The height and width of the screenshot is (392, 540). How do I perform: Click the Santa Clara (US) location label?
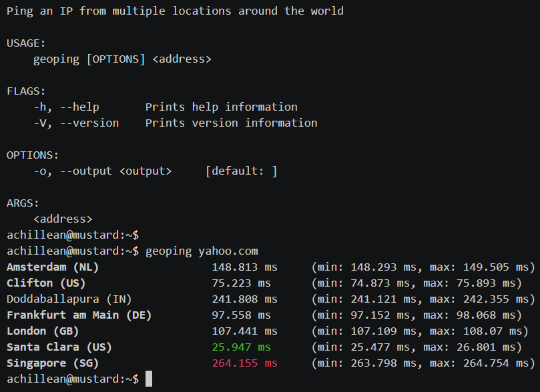click(x=59, y=347)
